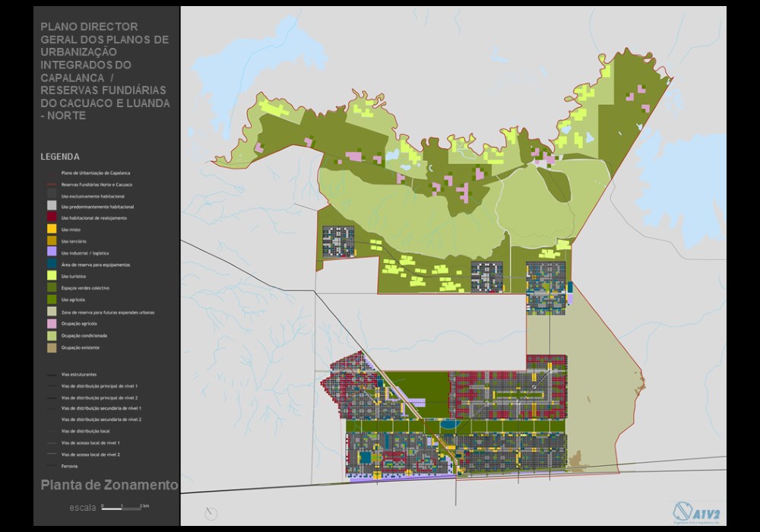Click the Reservas Fundiárias Norte e Cacuaco entry
Image resolution: width=760 pixels, height=532 pixels.
pos(90,185)
